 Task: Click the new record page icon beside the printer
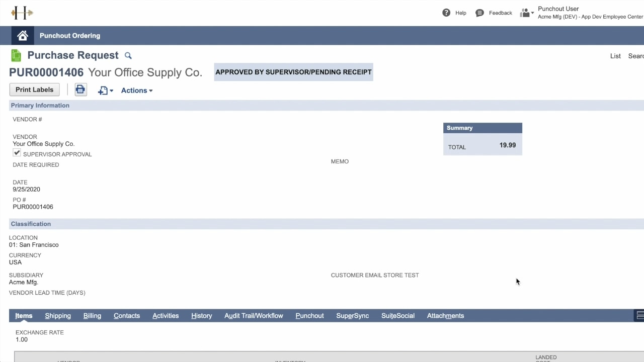103,90
